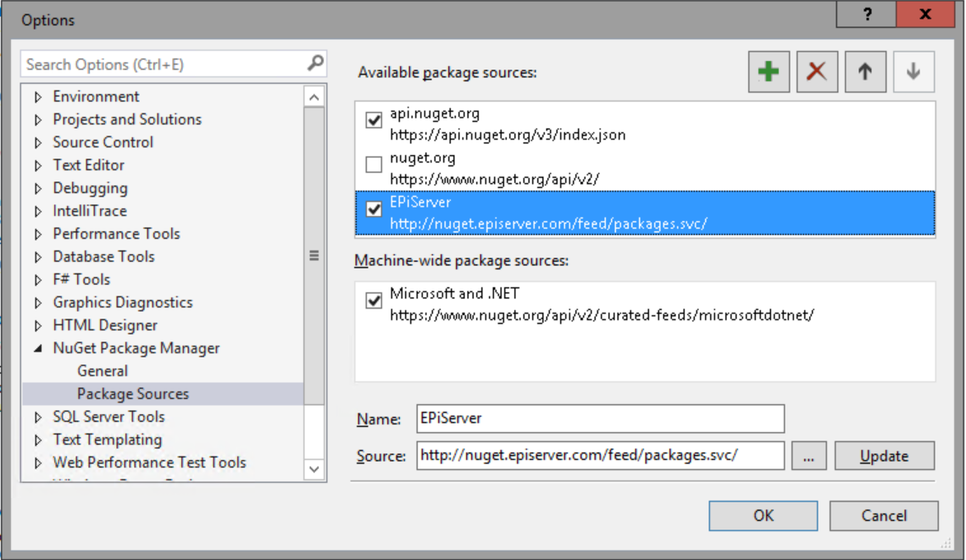This screenshot has height=560, width=966.
Task: Expand the SQL Server Tools node
Action: pyautogui.click(x=38, y=418)
